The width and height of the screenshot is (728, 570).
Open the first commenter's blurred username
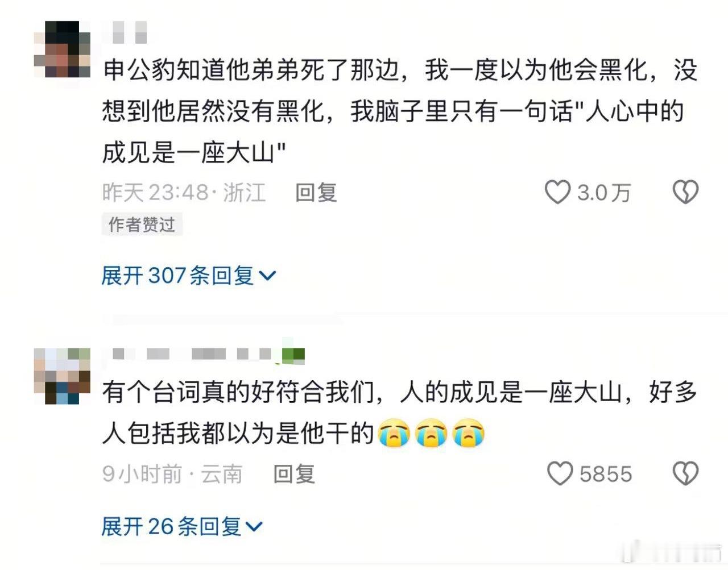coord(129,32)
